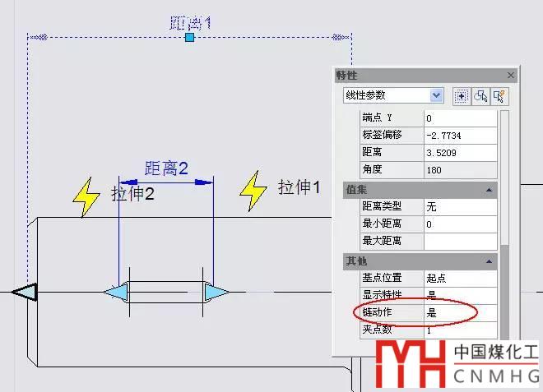The height and width of the screenshot is (392, 543).
Task: Click the left cyan triangle grip of 距离2
Action: 115,293
